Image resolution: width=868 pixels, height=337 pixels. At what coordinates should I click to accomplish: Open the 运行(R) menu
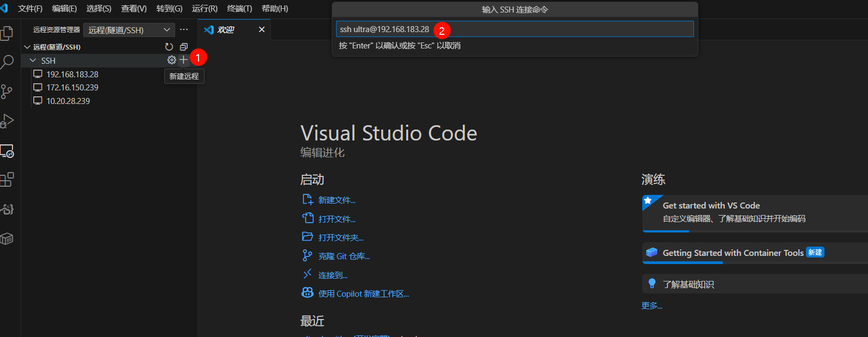coord(204,9)
